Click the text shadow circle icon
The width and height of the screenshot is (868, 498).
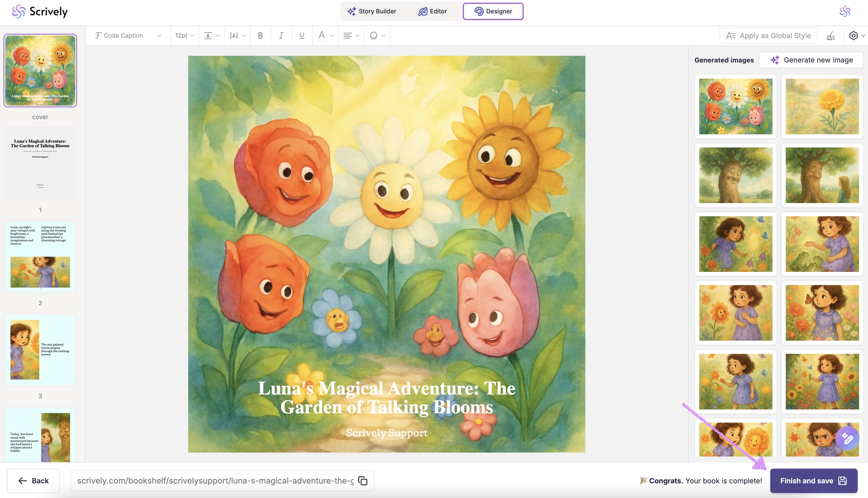click(374, 36)
